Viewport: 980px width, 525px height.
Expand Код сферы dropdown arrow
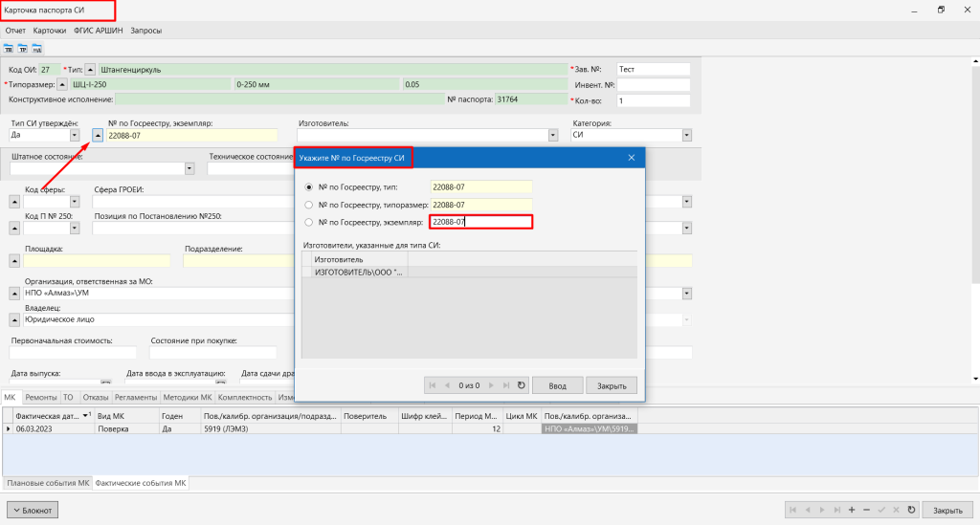coord(75,202)
